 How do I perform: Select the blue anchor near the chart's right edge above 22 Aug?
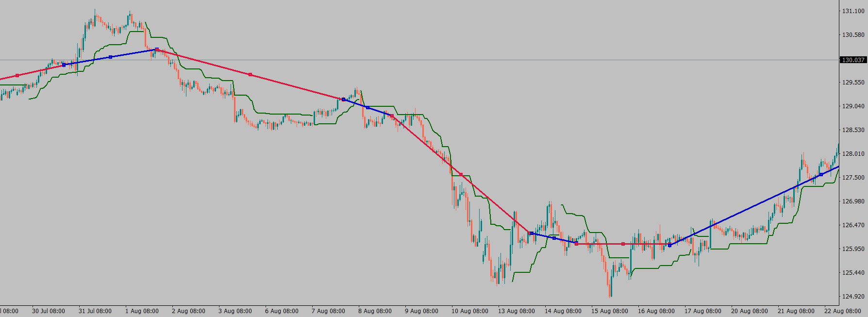coord(821,174)
